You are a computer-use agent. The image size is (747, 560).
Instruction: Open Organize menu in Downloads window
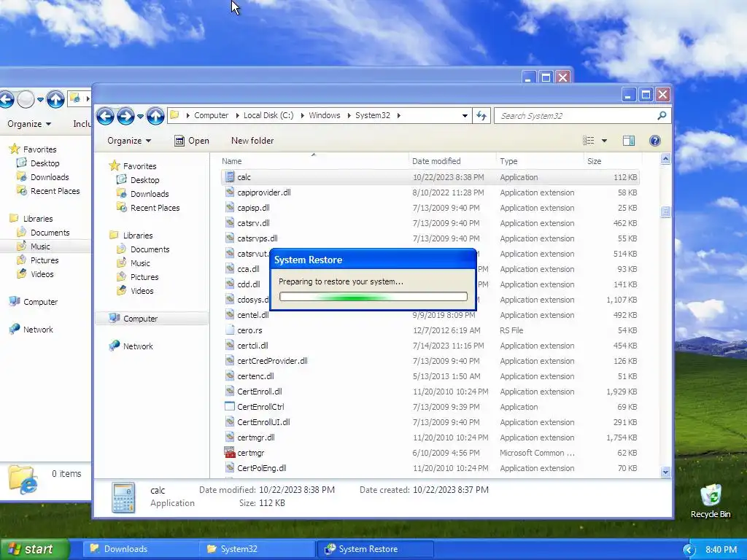point(29,124)
